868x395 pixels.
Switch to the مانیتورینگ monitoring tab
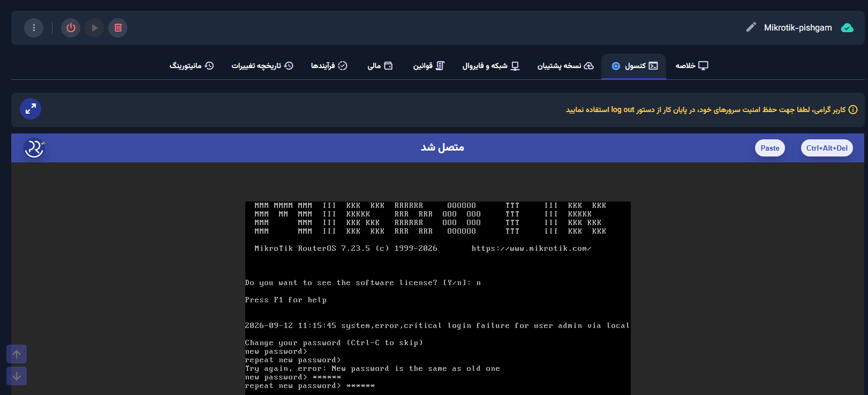pos(192,65)
